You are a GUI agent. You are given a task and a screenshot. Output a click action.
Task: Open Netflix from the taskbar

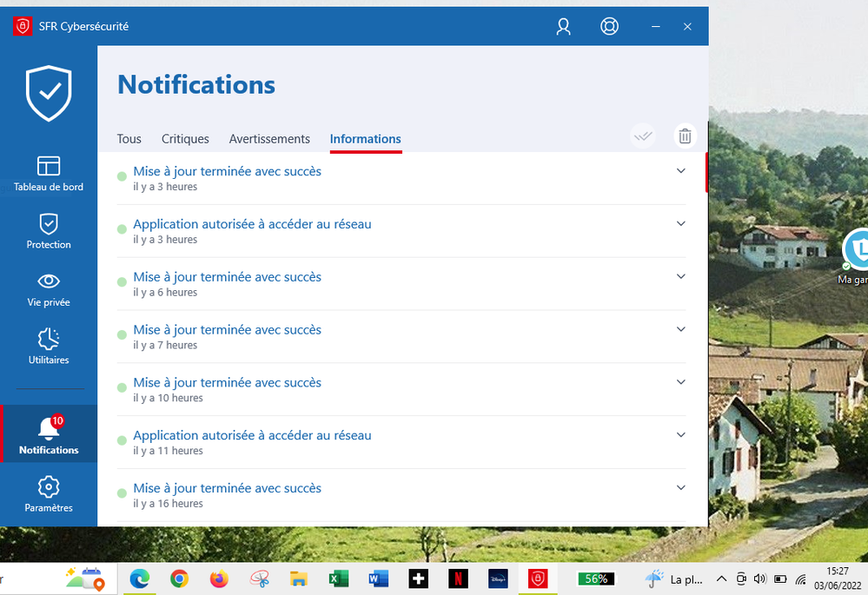coord(458,578)
